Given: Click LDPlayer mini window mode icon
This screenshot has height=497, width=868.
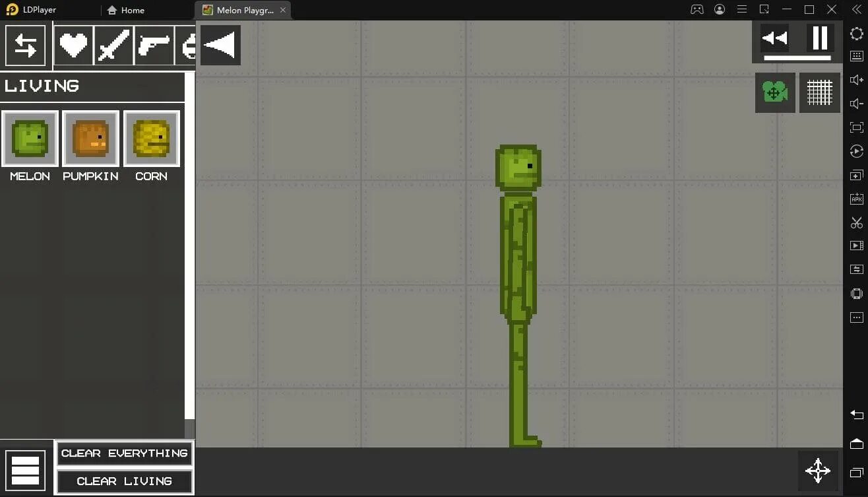Looking at the screenshot, I should tap(764, 9).
